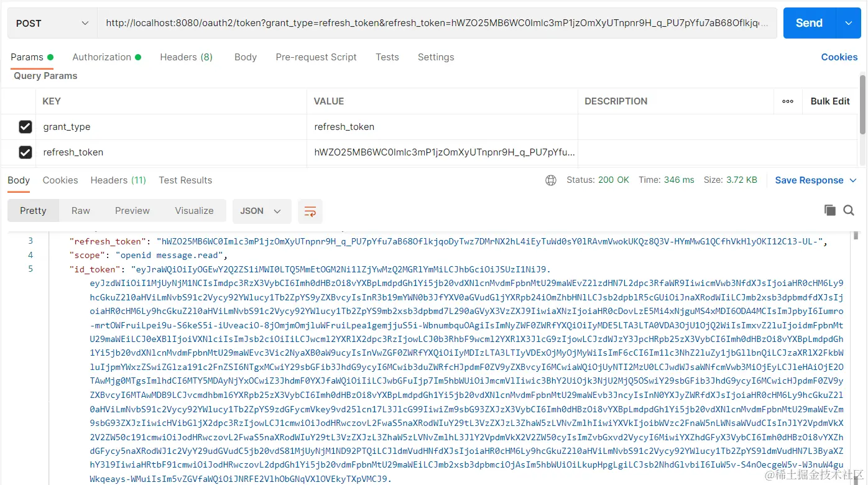Screen dimensions: 868x485
Task: Open the three-dot column options in params table
Action: (788, 101)
